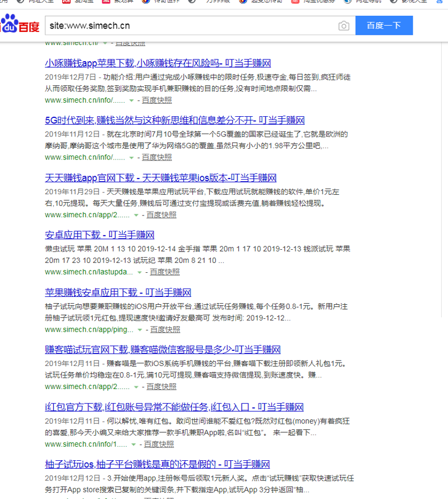Viewport: 448px width, 499px height.
Task: Click URL www.simech.cn/lastupda...
Action: click(89, 272)
